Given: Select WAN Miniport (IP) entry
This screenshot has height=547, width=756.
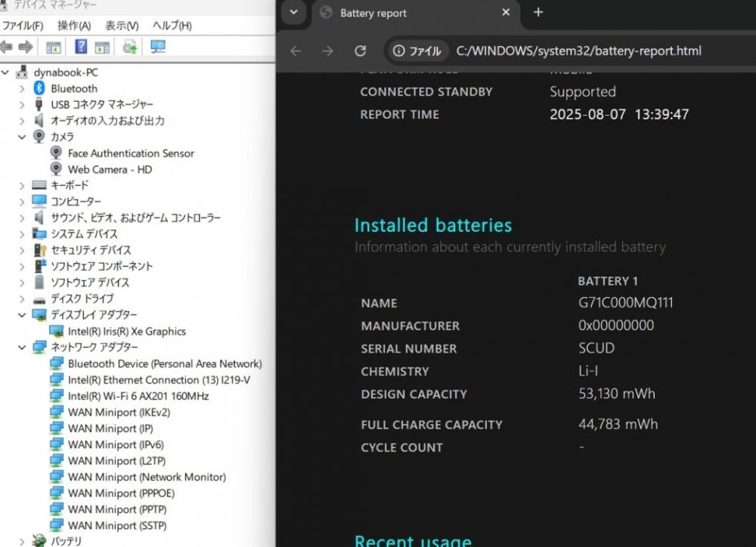Looking at the screenshot, I should tap(110, 428).
